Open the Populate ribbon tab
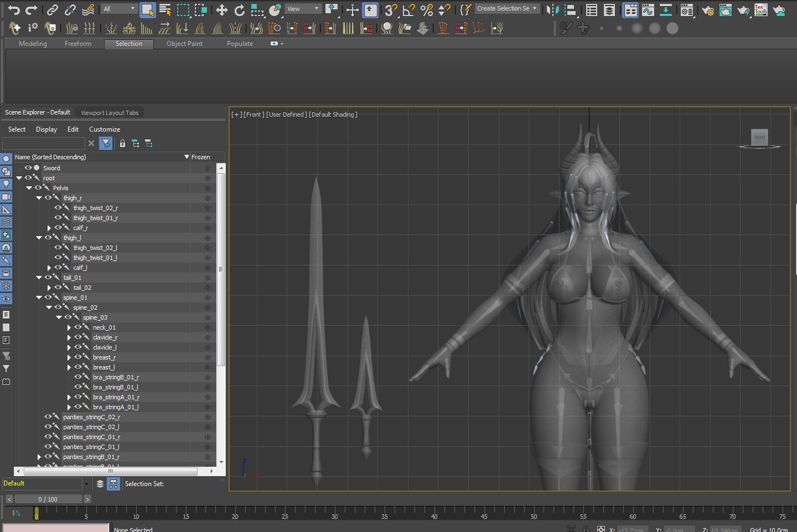797x532 pixels. click(240, 44)
